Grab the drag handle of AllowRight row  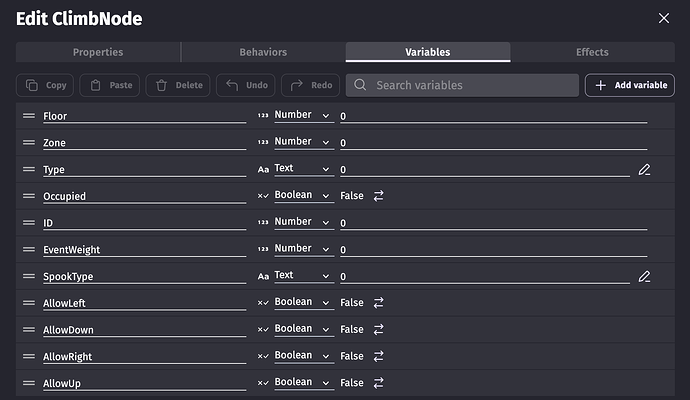29,356
